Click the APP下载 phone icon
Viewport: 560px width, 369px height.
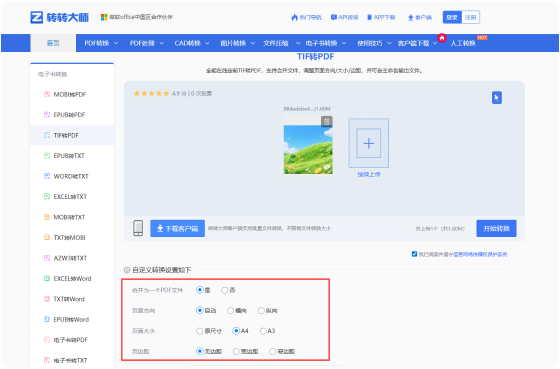coord(369,17)
